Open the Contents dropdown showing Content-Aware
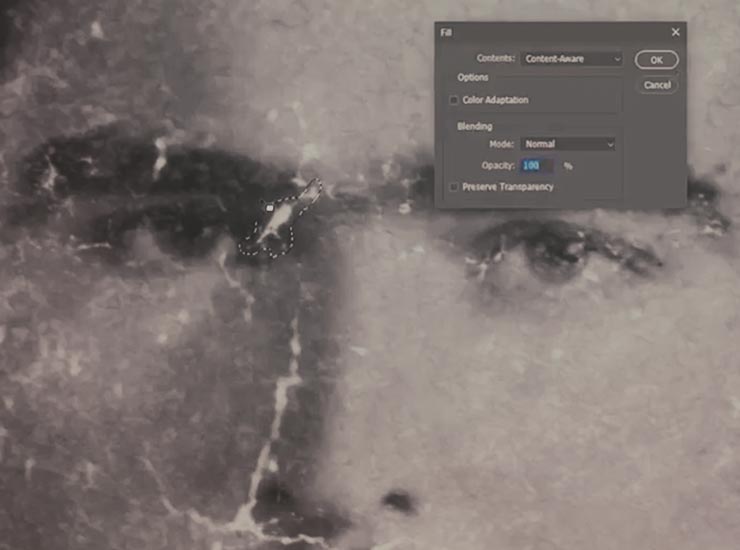 point(571,60)
